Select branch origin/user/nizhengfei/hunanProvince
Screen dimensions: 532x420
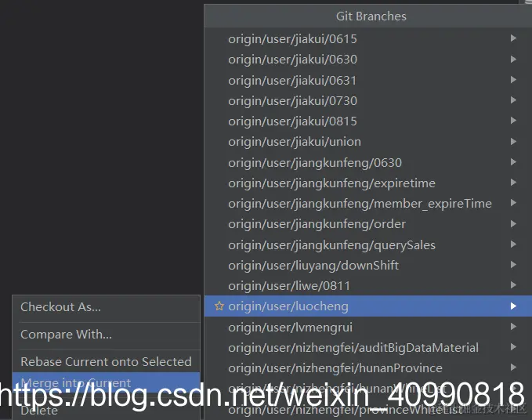click(x=368, y=368)
